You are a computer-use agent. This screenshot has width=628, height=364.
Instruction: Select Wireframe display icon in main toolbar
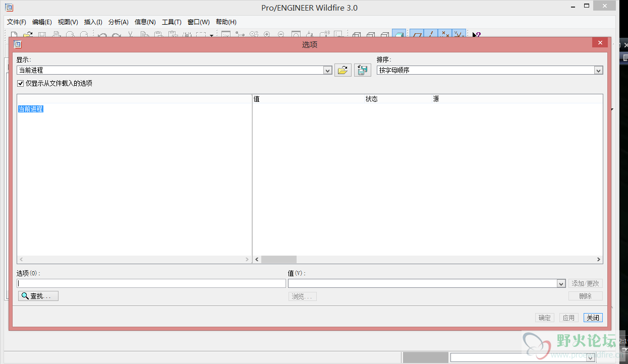(357, 35)
